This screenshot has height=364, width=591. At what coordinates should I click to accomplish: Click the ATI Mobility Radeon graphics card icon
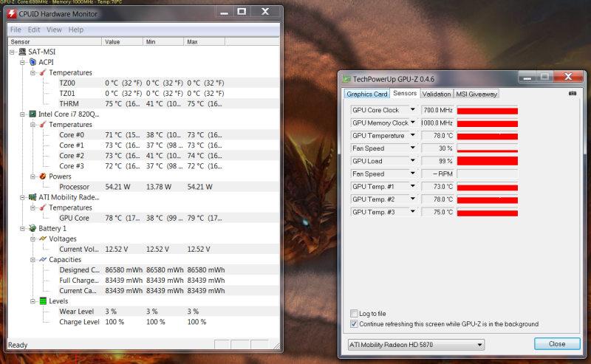tap(33, 197)
